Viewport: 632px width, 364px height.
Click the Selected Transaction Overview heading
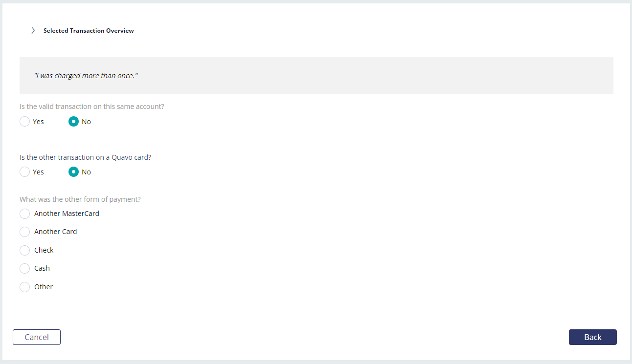(89, 30)
